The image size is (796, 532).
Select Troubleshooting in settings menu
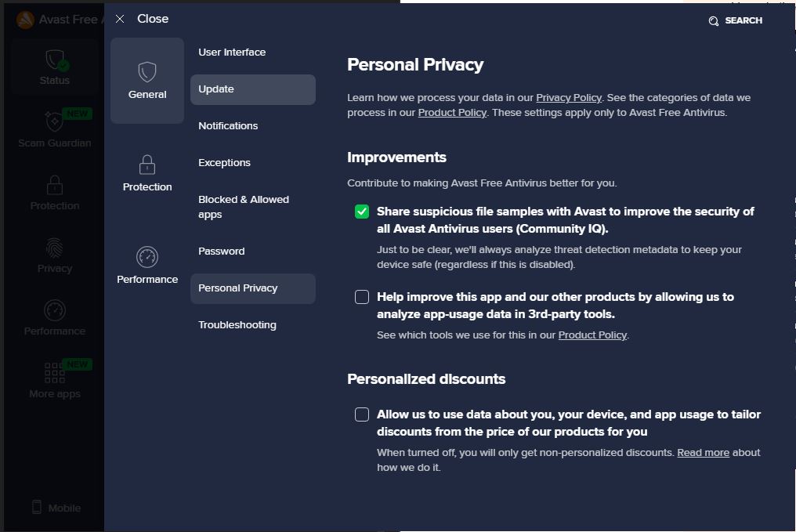tap(237, 325)
